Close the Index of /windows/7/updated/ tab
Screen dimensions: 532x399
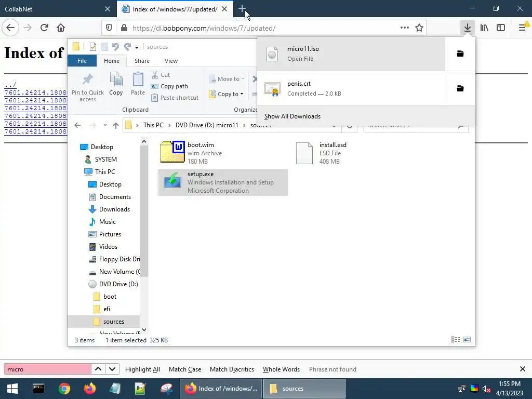[224, 9]
